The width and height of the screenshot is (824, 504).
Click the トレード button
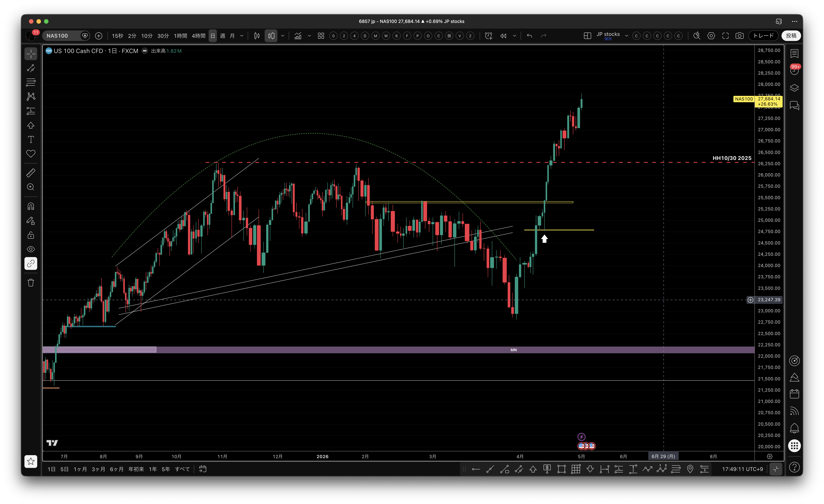pos(764,36)
